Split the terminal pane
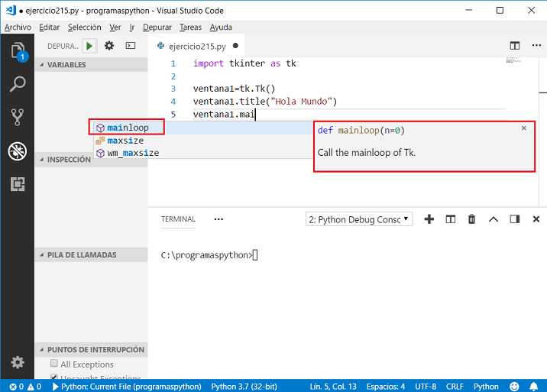547x392 pixels. tap(451, 219)
